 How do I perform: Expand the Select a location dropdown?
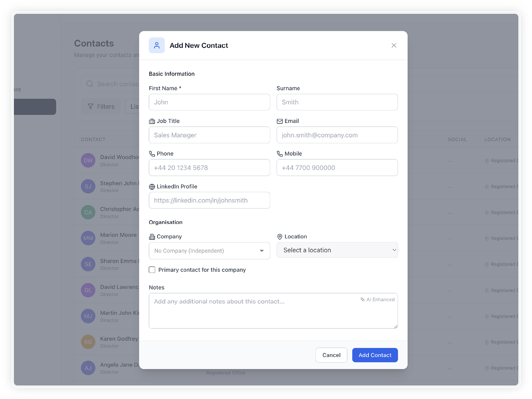337,250
